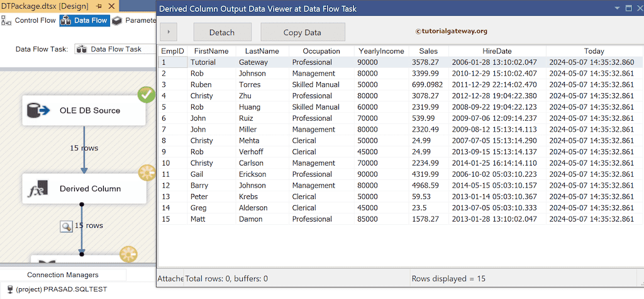Viewport: 644px width, 299px height.
Task: Close the DTPackage.dtsx design tab
Action: pos(111,6)
